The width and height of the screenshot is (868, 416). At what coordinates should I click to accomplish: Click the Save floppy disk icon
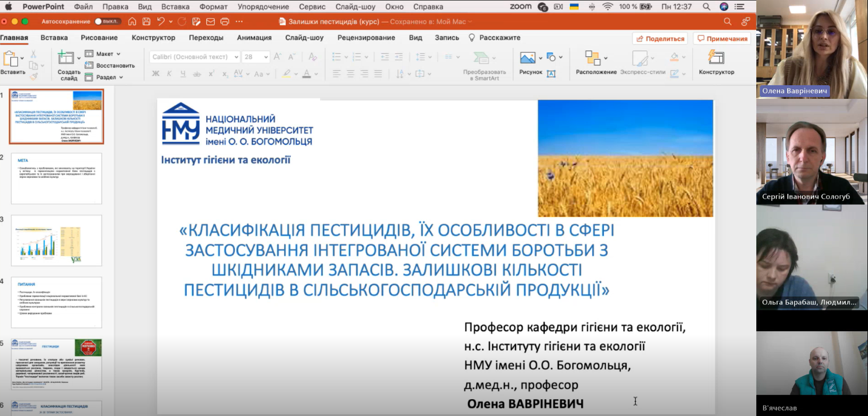pyautogui.click(x=146, y=21)
